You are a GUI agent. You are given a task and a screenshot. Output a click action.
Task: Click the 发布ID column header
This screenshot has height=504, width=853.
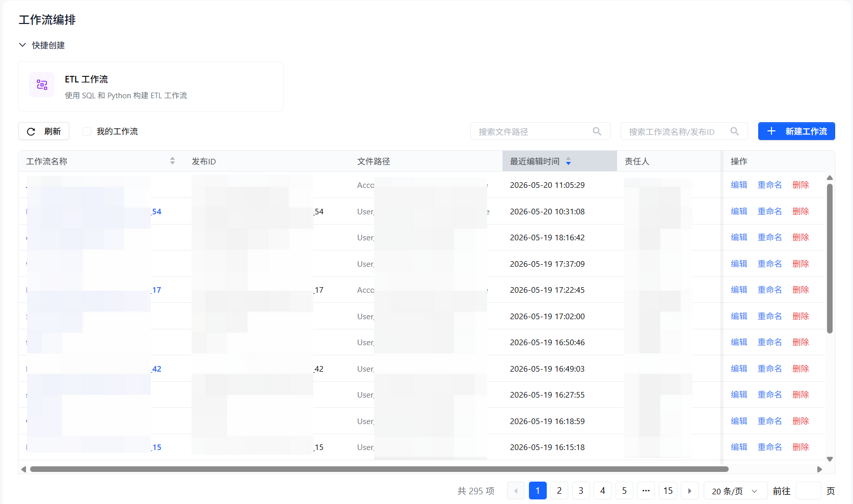click(204, 161)
